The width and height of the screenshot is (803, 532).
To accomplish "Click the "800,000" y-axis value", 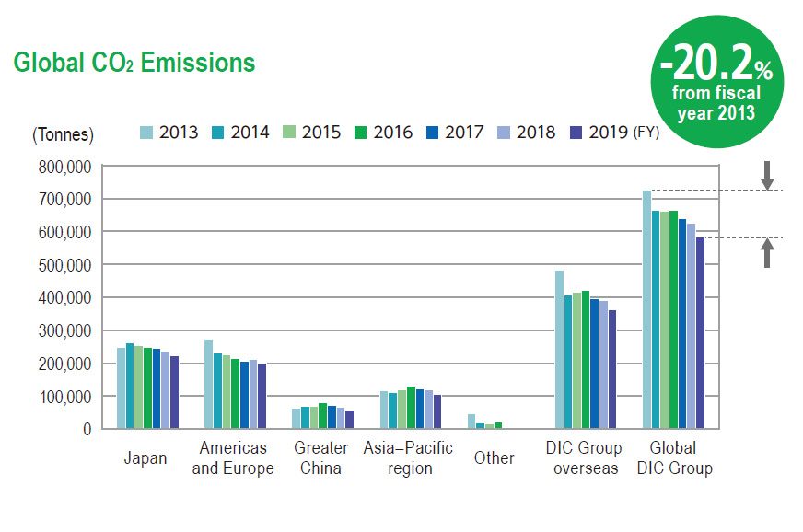I will click(65, 167).
